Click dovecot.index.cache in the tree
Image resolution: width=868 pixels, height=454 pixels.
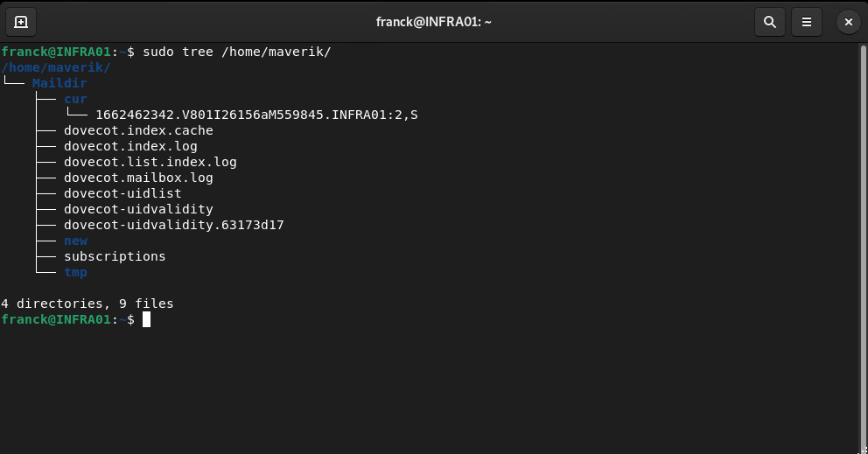click(x=138, y=130)
